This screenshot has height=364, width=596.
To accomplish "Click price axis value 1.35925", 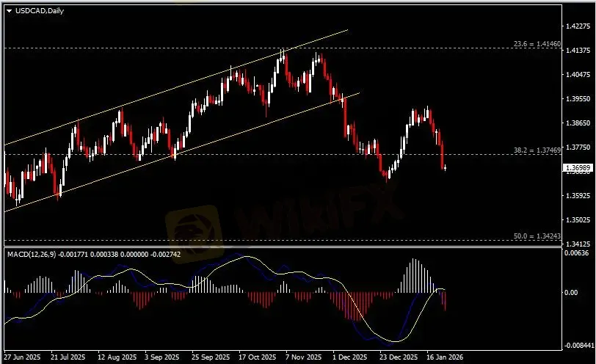I will coord(578,196).
